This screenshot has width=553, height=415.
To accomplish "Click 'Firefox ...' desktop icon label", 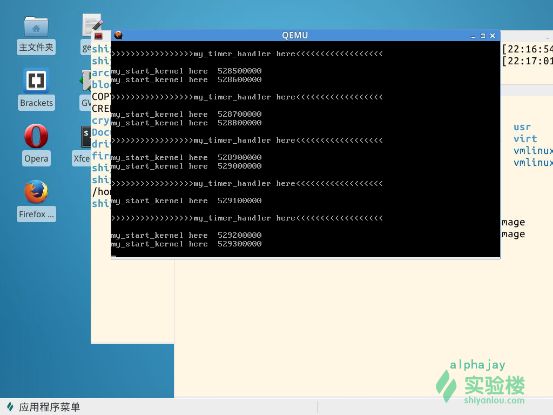I will coord(36,214).
